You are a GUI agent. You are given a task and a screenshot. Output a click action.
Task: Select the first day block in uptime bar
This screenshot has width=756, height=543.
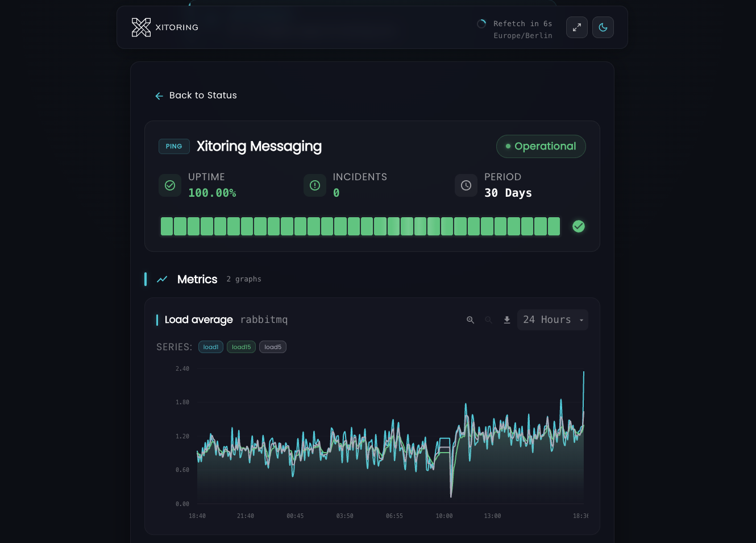click(167, 226)
